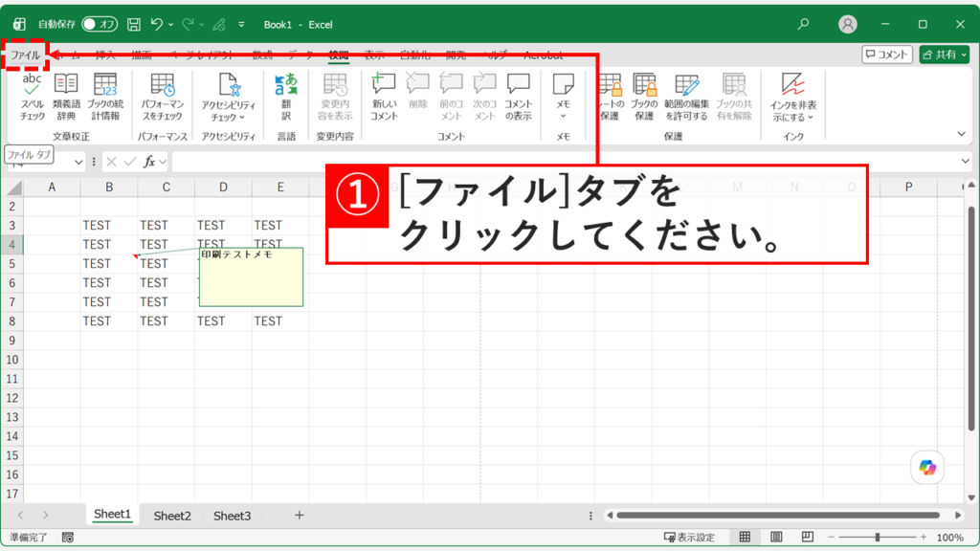This screenshot has height=551, width=980.
Task: Switch to Normal view icon
Action: pos(745,538)
